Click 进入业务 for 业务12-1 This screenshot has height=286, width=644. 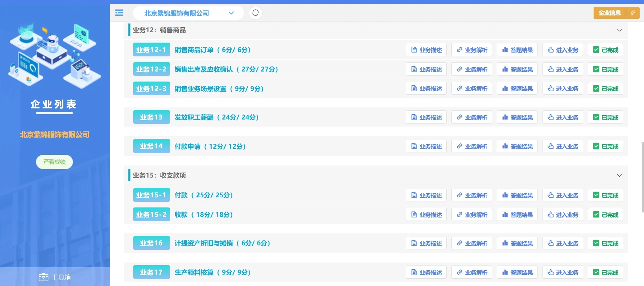563,50
